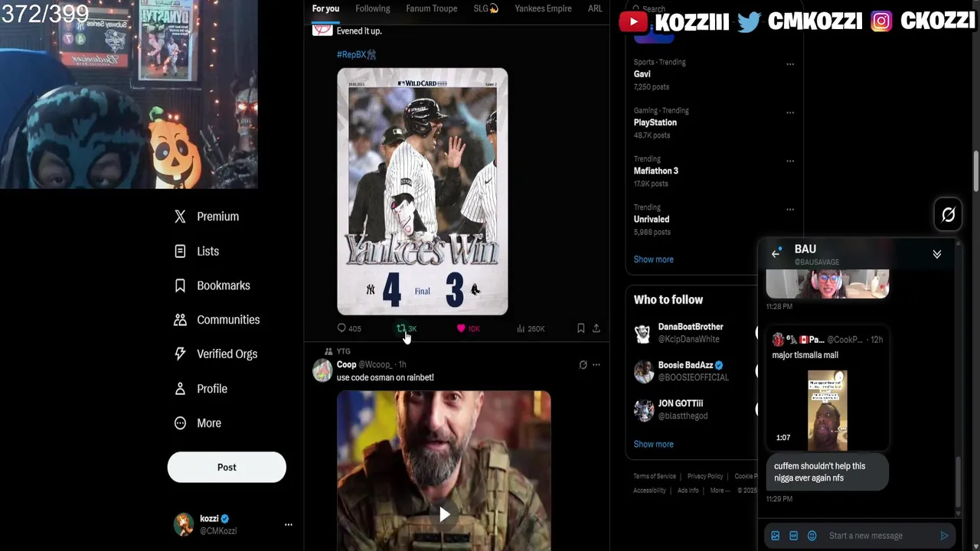Click the Terms of Service footer link
Screen dimensions: 980x551
655,476
